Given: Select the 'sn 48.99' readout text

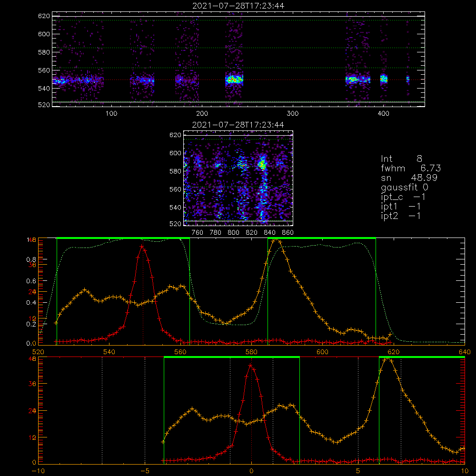Looking at the screenshot, I should (409, 178).
